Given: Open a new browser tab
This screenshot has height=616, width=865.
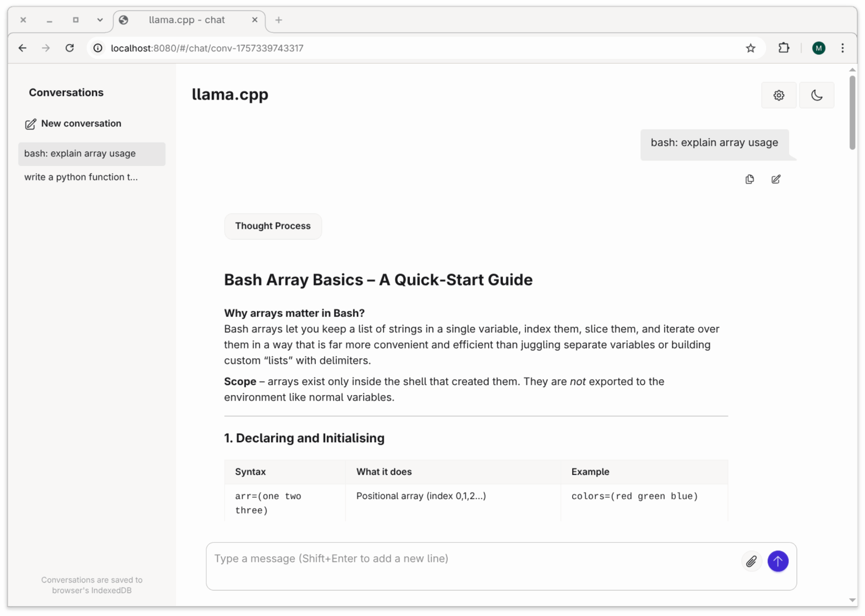Looking at the screenshot, I should click(279, 20).
